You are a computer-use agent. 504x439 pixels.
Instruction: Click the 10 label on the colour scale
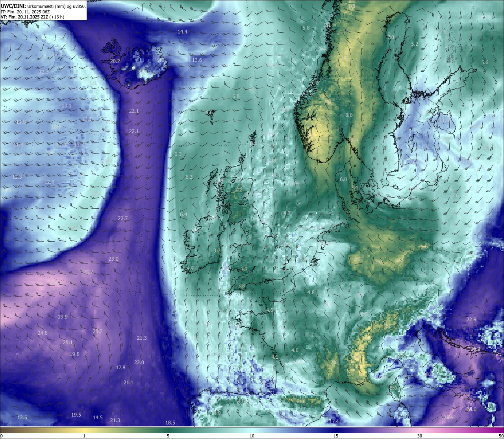pos(252,436)
